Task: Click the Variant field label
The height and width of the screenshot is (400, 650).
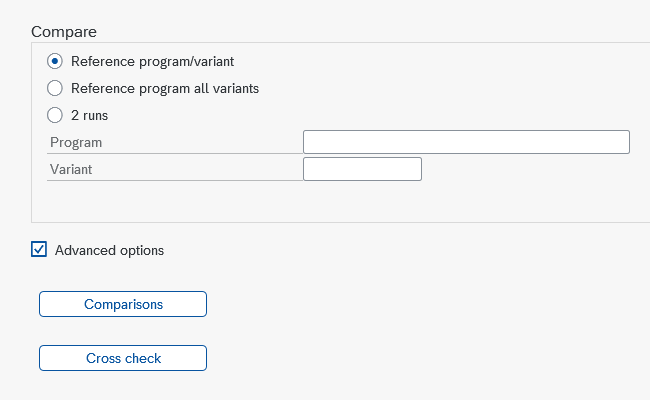Action: click(x=71, y=170)
